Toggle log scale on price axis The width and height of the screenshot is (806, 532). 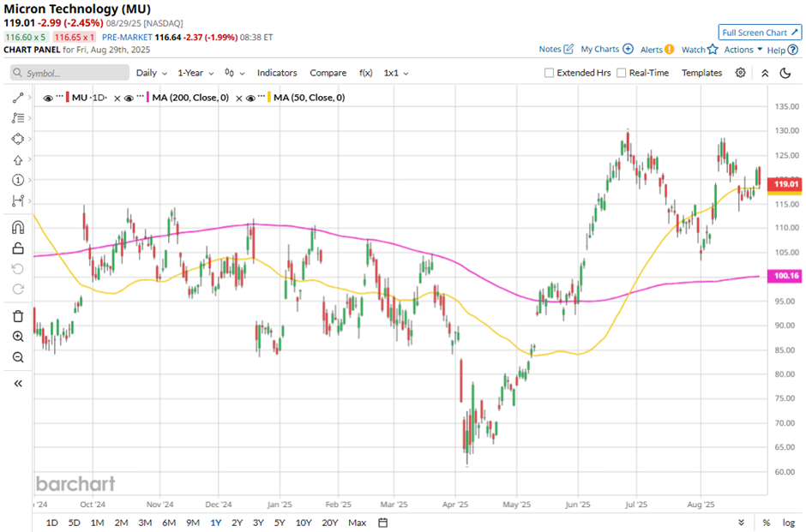789,523
